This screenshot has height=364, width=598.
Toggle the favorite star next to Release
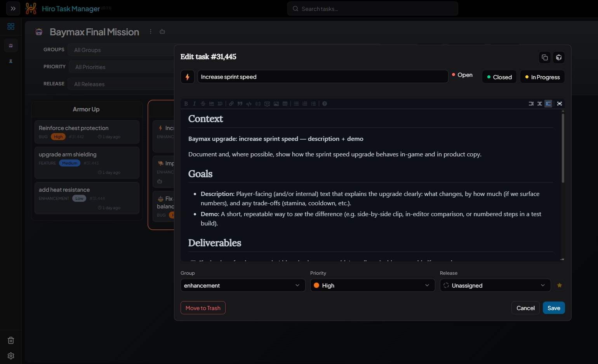click(x=559, y=285)
